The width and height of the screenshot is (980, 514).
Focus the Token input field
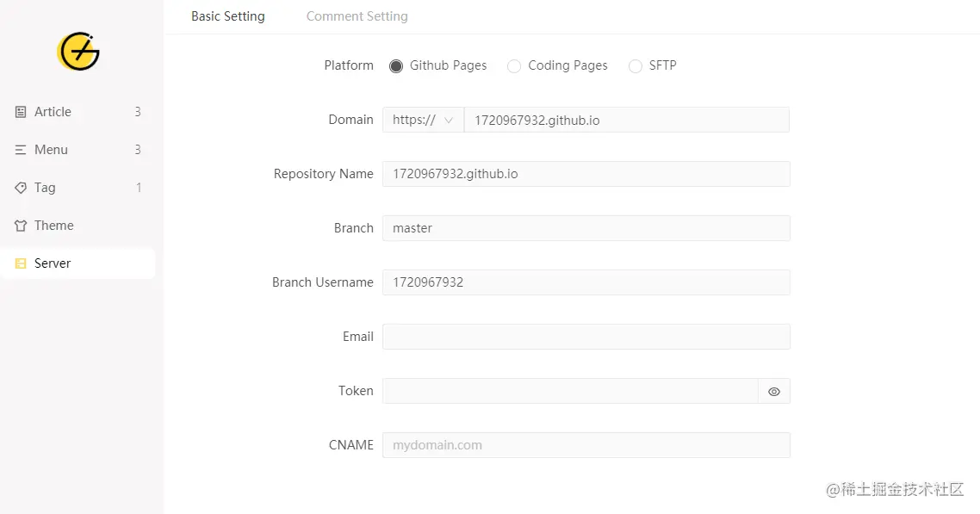[571, 391]
